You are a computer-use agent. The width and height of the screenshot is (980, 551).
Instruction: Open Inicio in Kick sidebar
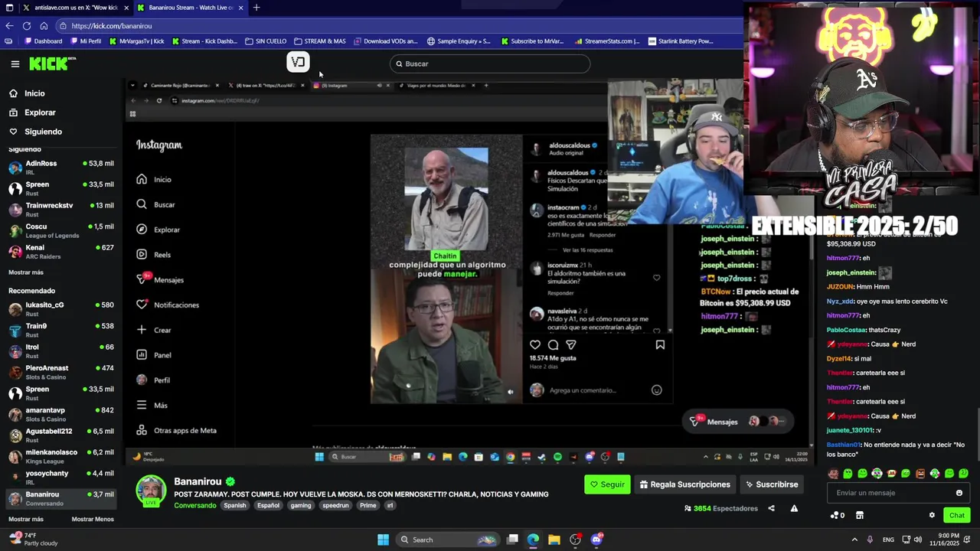point(34,93)
